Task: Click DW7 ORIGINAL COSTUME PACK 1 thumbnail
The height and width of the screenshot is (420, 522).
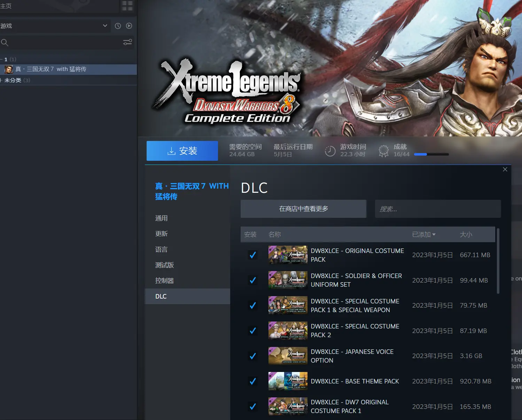Action: (x=288, y=406)
